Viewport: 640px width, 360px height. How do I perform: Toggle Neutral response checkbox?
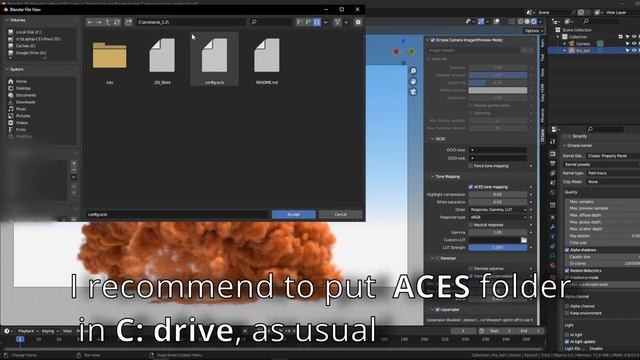coord(471,225)
